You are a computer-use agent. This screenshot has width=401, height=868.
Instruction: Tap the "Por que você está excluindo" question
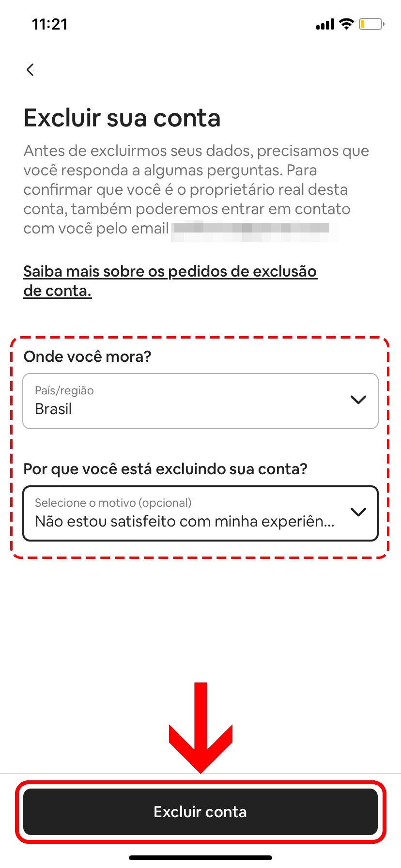tap(165, 469)
